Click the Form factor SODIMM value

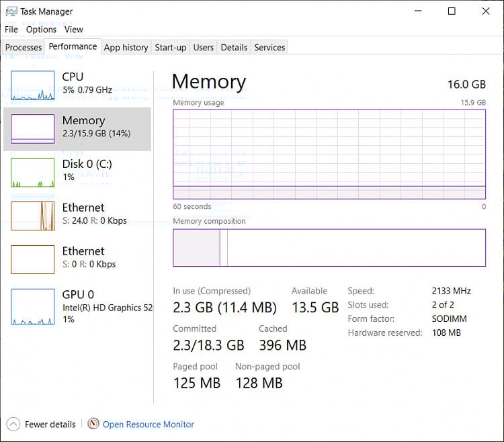click(449, 318)
